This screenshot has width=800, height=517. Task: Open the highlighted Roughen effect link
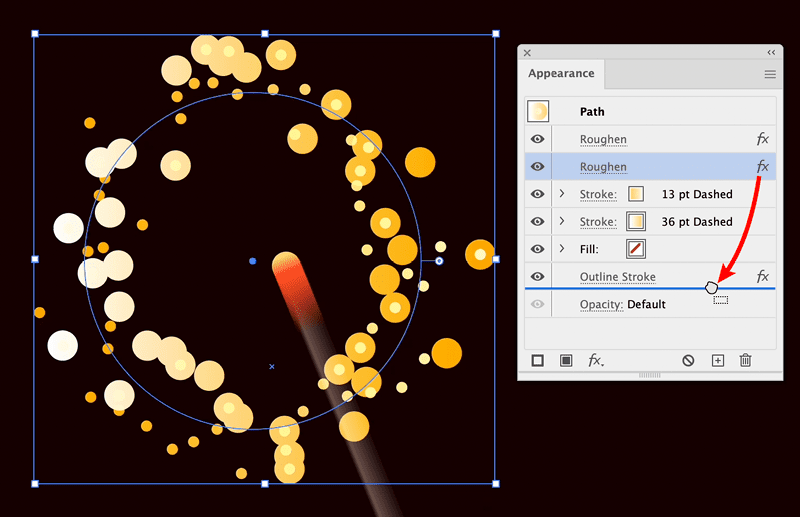(x=603, y=167)
